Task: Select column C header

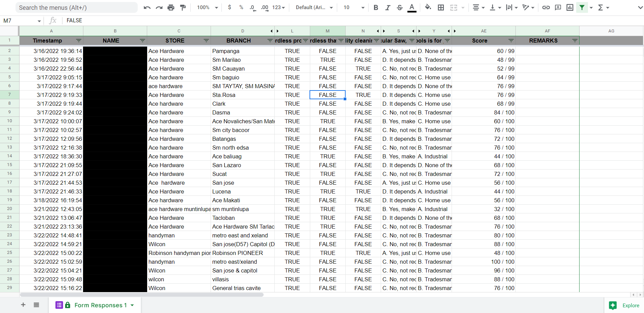Action: point(179,31)
